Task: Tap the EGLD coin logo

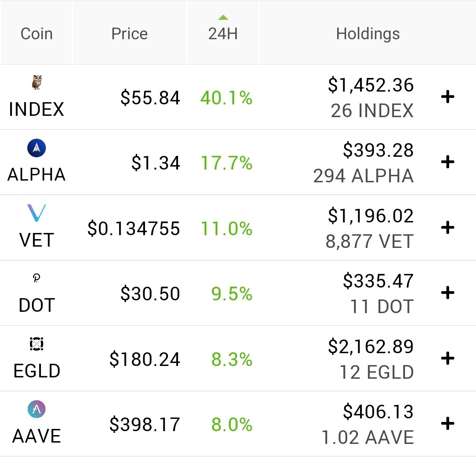Action: click(x=37, y=344)
